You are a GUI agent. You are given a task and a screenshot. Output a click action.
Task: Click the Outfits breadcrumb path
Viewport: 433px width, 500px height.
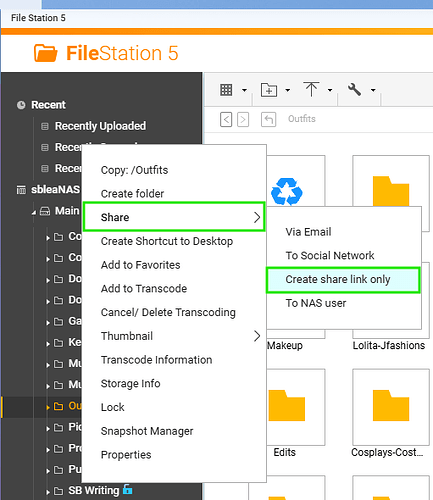(302, 119)
